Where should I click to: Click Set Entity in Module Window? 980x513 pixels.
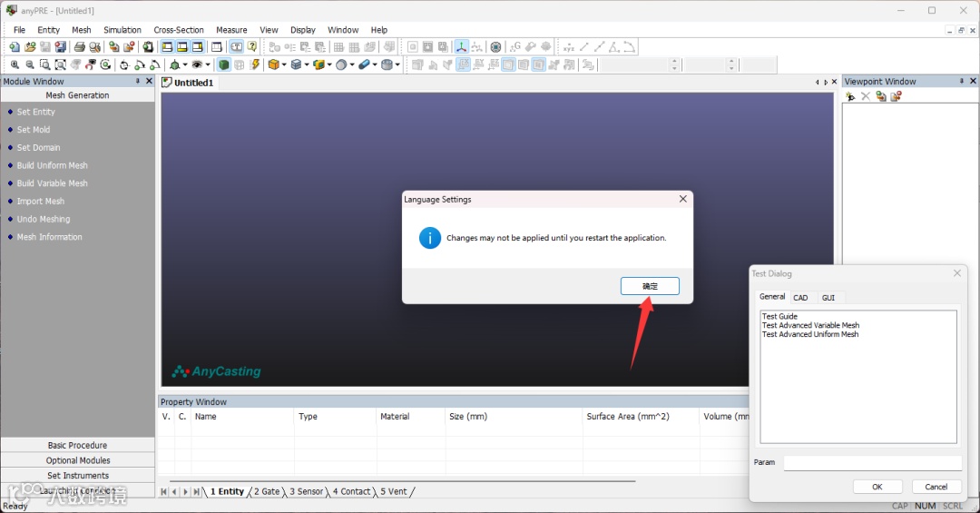[x=35, y=112]
